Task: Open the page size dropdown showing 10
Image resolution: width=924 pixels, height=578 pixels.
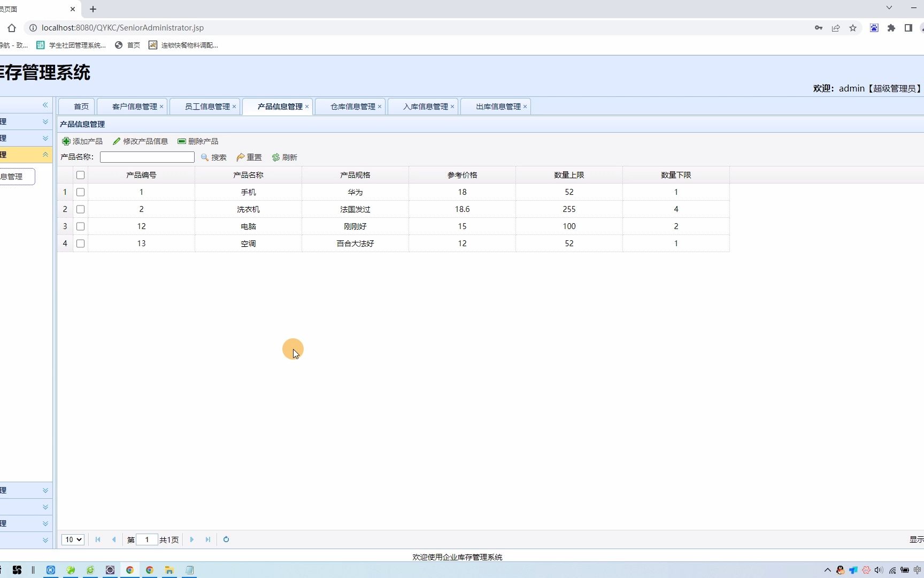Action: click(73, 539)
